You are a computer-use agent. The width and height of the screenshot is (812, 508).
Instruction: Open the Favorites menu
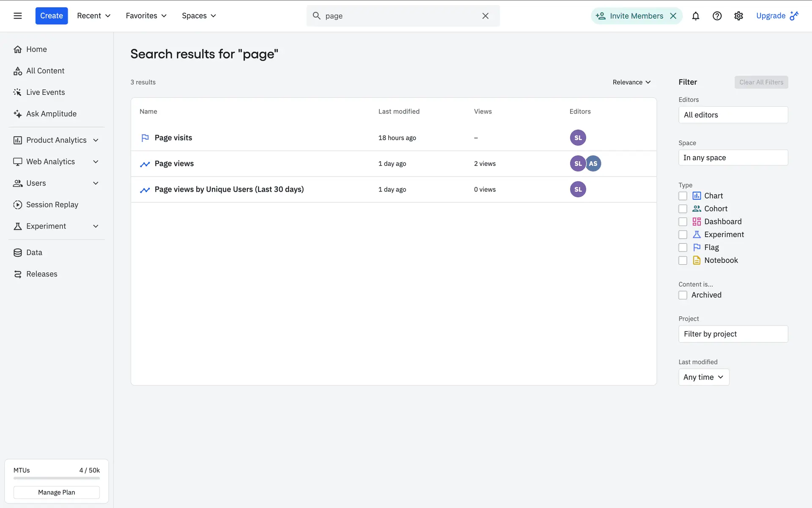146,16
